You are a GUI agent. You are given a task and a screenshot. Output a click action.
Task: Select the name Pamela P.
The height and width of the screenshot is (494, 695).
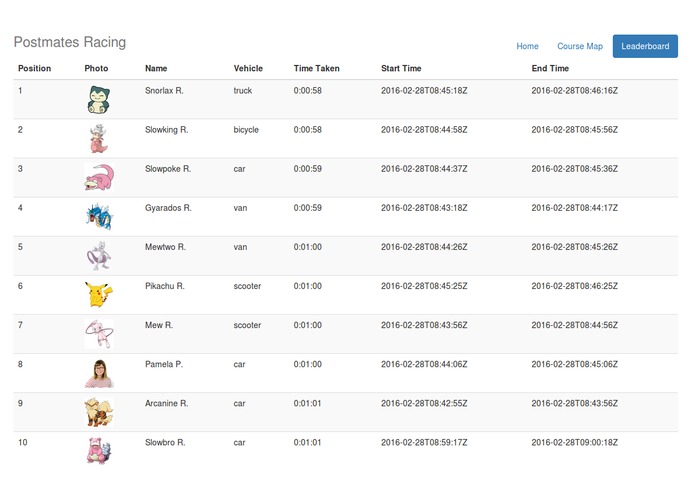pos(164,364)
